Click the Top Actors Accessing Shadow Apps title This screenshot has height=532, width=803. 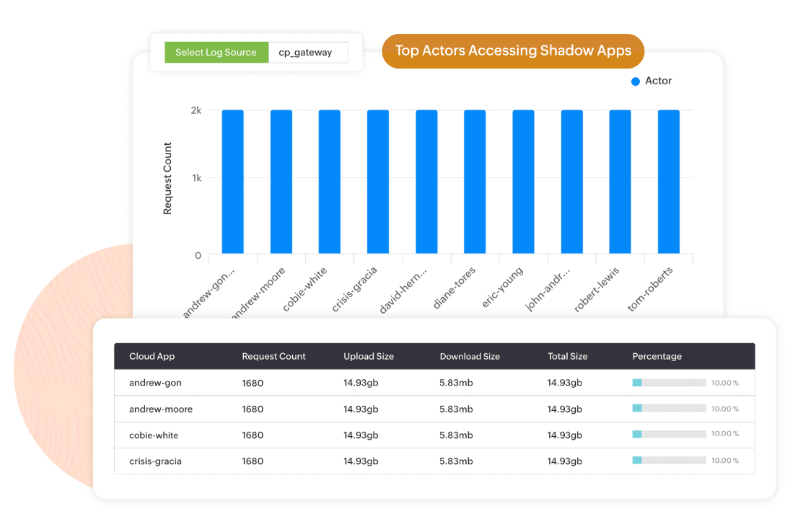[512, 51]
